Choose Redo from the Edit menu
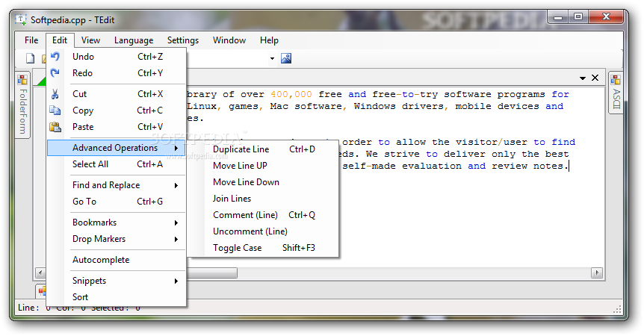 click(117, 73)
